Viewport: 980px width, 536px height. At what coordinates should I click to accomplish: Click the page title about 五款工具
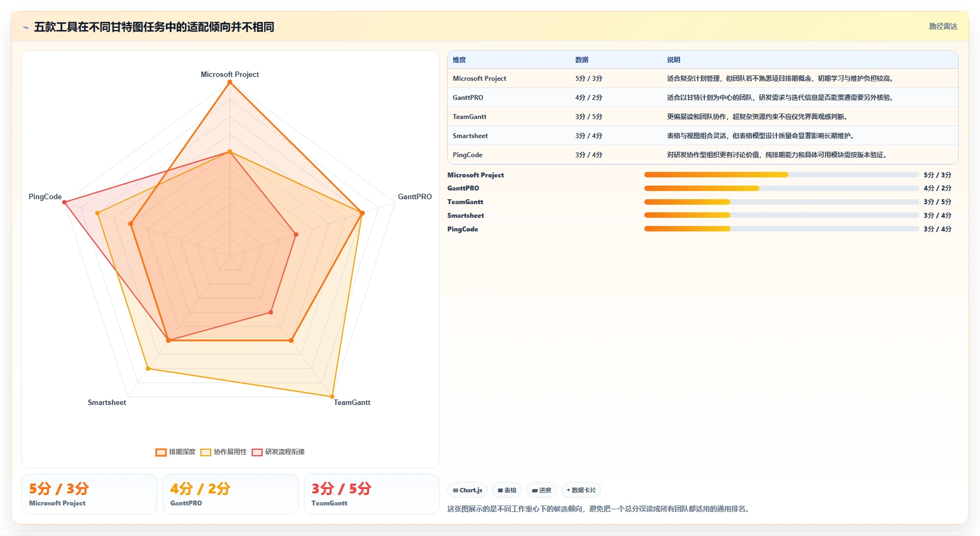tap(154, 27)
